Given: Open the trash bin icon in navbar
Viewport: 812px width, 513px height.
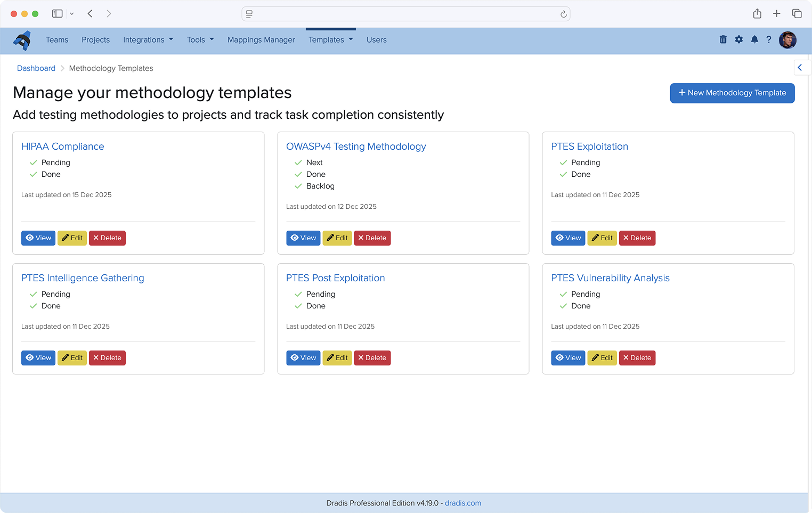Looking at the screenshot, I should coord(723,39).
